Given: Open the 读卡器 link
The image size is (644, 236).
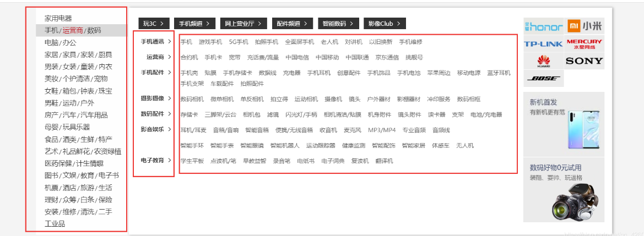Looking at the screenshot, I should (437, 115).
